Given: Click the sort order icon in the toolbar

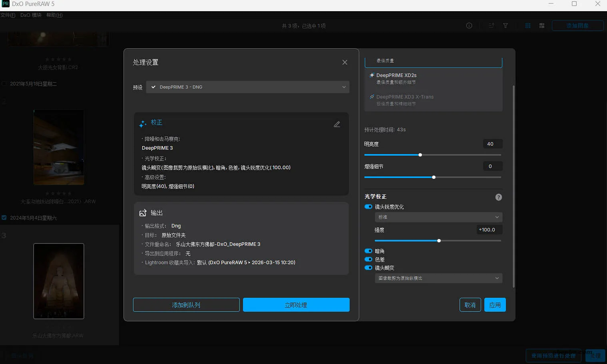Looking at the screenshot, I should tap(491, 25).
